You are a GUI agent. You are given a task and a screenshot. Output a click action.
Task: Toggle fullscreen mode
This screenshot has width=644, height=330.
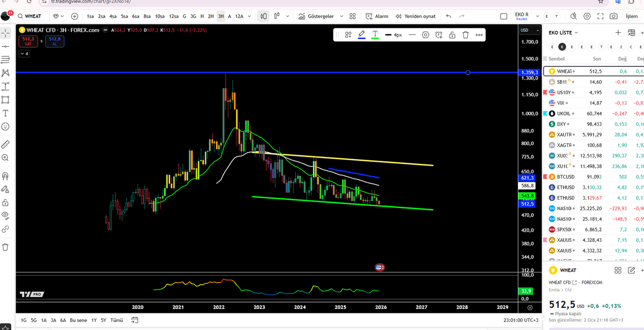[600, 17]
